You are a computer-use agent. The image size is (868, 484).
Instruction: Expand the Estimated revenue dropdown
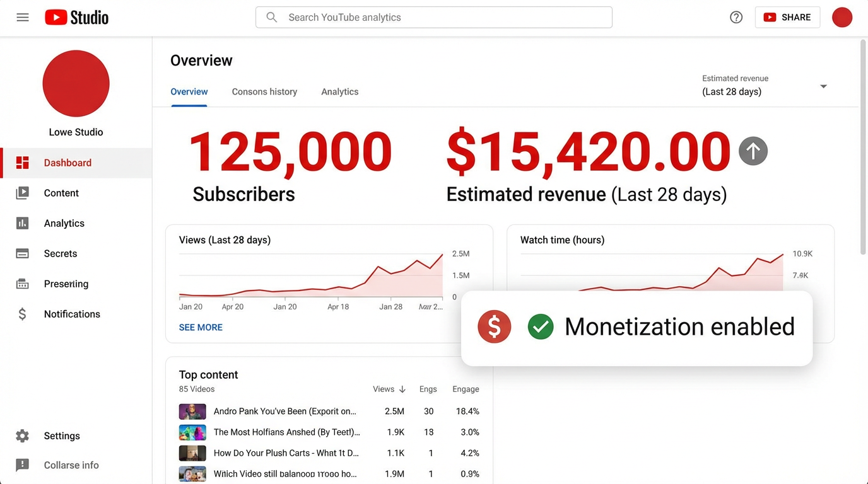click(823, 86)
